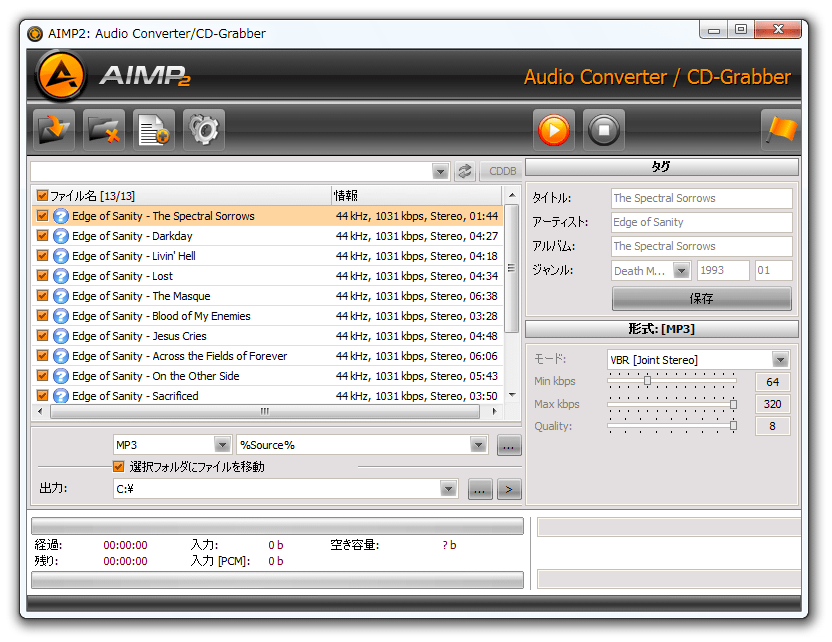832x642 pixels.
Task: Open the CD drive dropdown above file list
Action: (x=440, y=171)
